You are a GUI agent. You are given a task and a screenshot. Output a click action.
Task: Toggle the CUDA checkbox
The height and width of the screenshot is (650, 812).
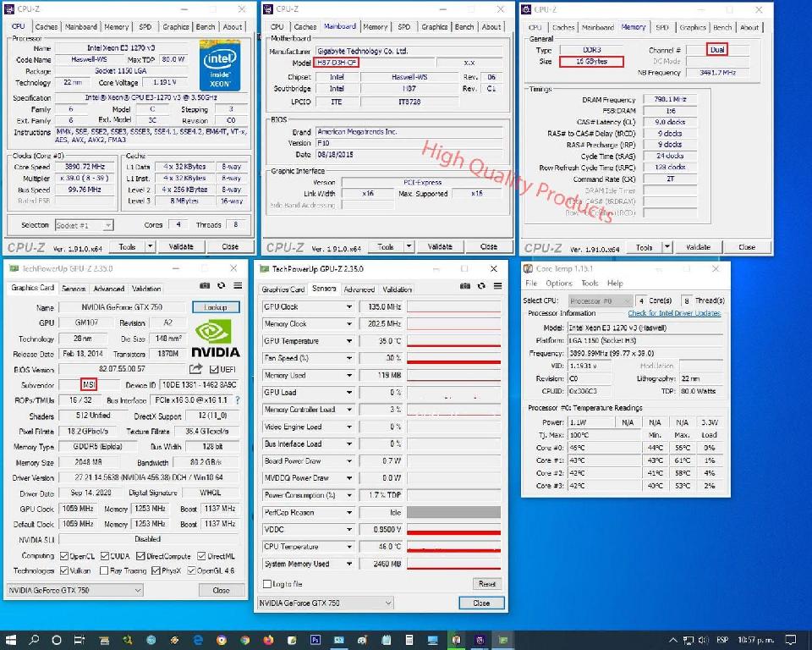click(105, 556)
